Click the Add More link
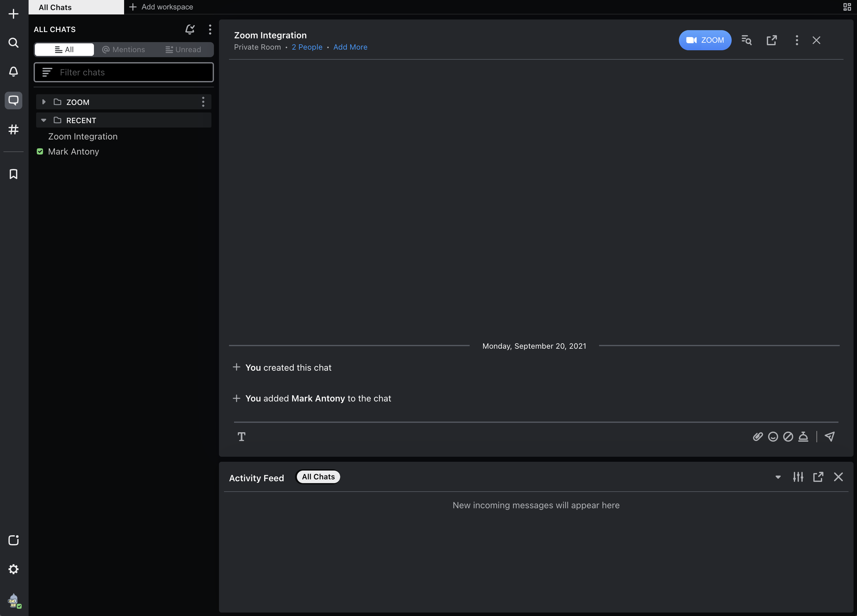 click(x=350, y=47)
